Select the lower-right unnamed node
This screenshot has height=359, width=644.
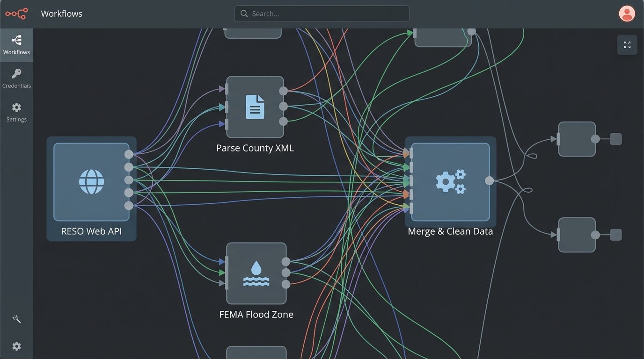[577, 235]
